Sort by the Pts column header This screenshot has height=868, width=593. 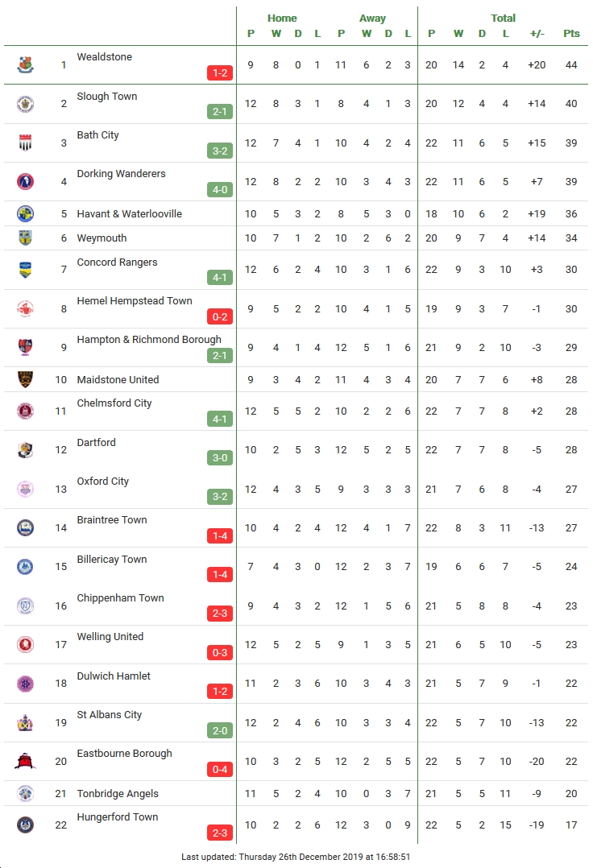[571, 33]
